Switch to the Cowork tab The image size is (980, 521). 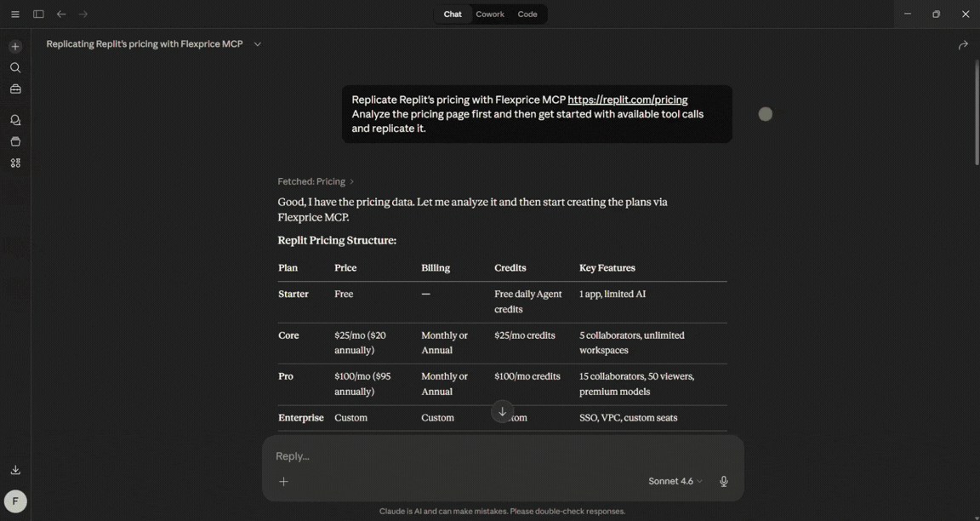tap(490, 14)
